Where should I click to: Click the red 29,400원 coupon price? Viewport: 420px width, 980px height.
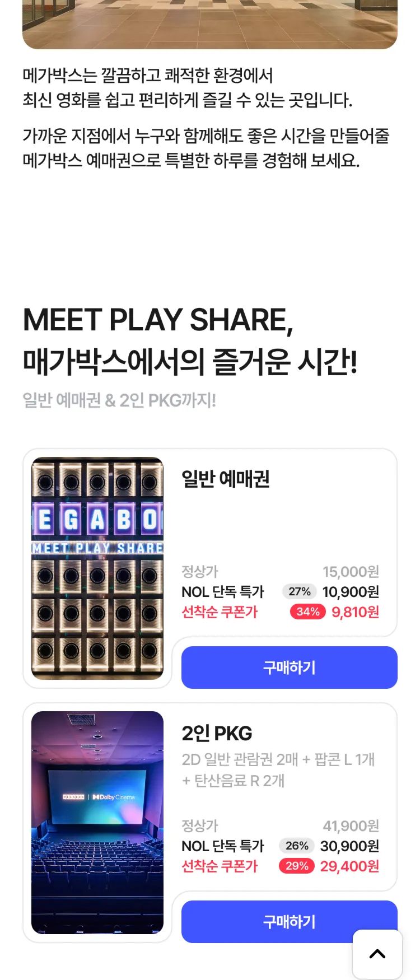click(x=350, y=866)
